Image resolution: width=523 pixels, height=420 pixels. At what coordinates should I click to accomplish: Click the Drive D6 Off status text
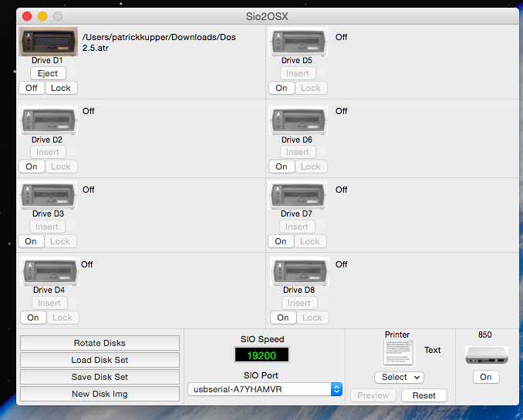point(342,111)
